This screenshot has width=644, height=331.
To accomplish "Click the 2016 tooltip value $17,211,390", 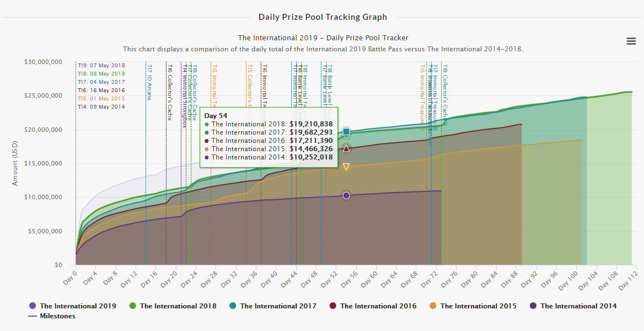I will (x=312, y=140).
